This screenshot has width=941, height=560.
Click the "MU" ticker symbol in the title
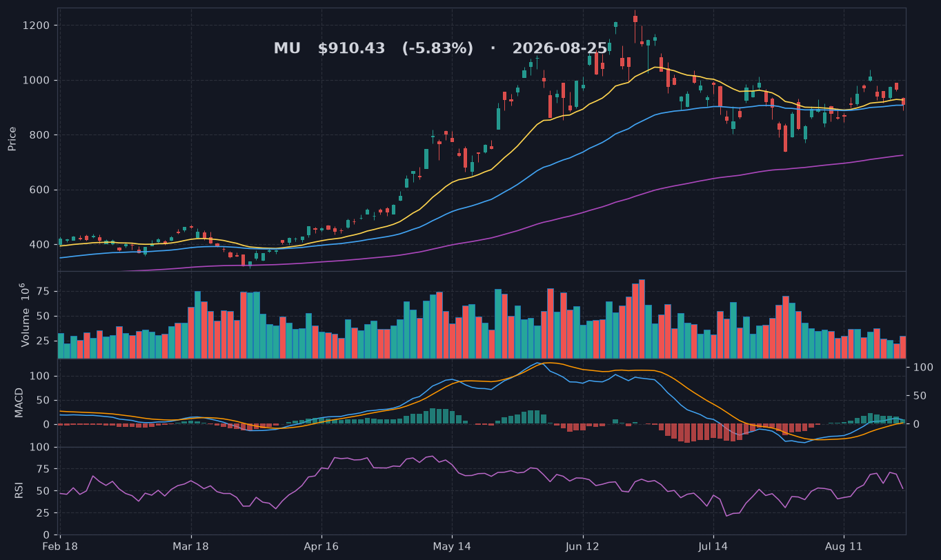pyautogui.click(x=287, y=49)
